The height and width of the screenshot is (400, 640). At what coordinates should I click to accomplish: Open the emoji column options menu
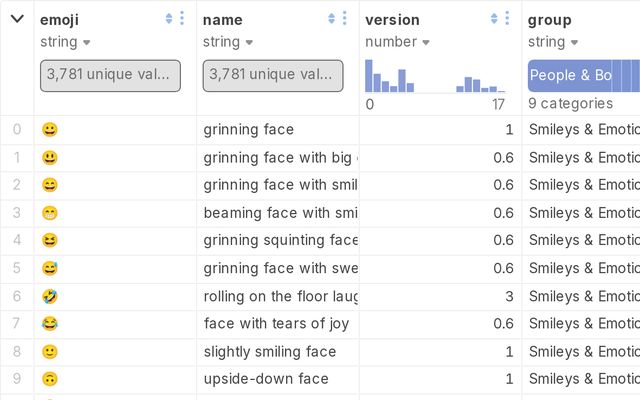(182, 18)
